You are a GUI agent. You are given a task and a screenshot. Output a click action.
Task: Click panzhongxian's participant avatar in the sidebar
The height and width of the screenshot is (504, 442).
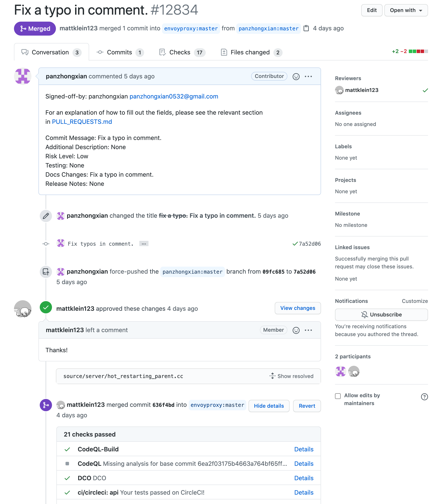tap(341, 371)
